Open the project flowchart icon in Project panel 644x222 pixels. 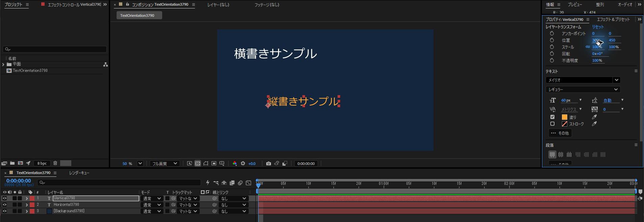(x=105, y=64)
